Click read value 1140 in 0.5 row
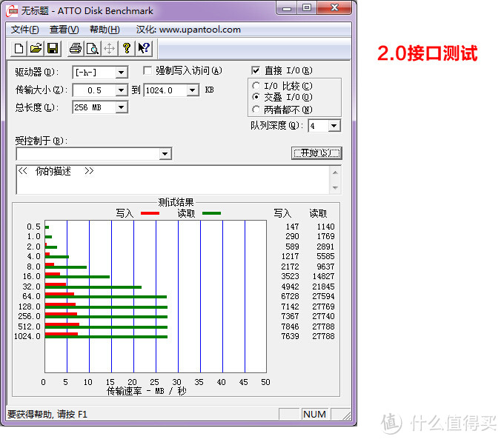Screen dimensions: 504x442 (x=325, y=227)
